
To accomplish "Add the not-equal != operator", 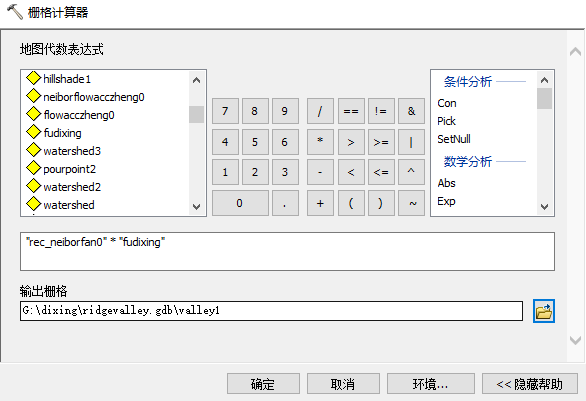I will [x=381, y=111].
